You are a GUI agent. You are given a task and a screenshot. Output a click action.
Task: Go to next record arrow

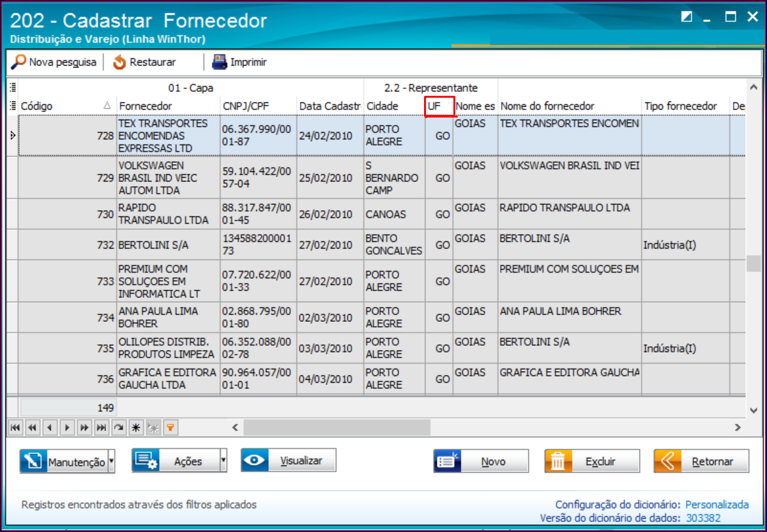(66, 428)
